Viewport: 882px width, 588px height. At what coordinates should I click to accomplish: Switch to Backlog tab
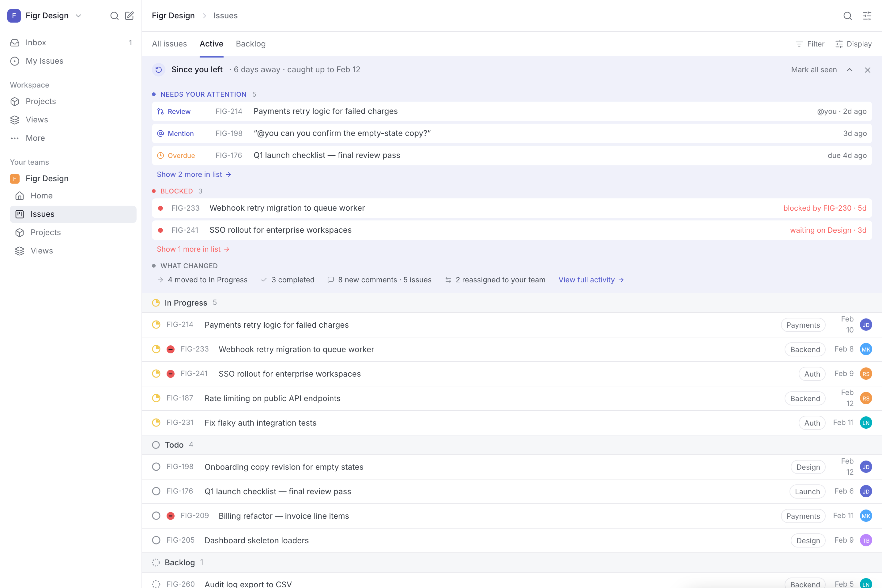pos(251,44)
